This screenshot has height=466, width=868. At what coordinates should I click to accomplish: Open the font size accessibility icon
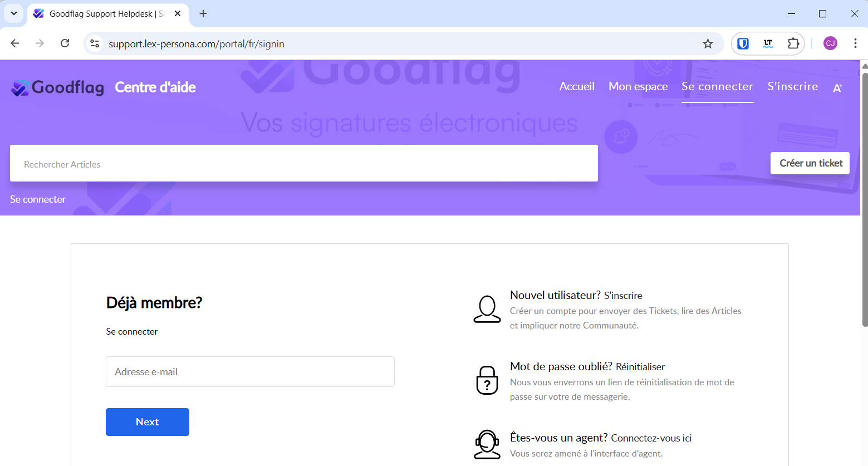click(837, 87)
